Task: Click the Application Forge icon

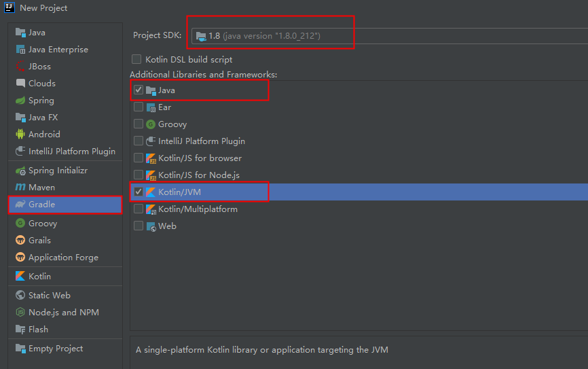Action: point(20,257)
